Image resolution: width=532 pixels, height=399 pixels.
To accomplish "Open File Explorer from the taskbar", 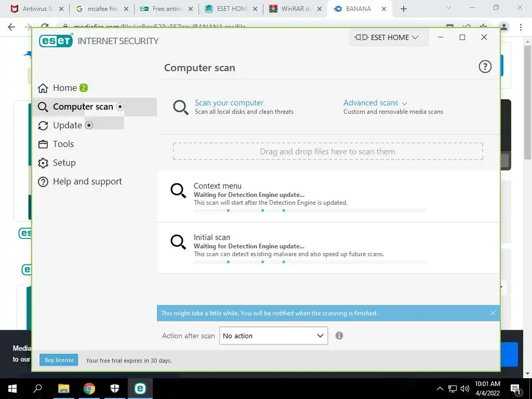I will [x=63, y=389].
